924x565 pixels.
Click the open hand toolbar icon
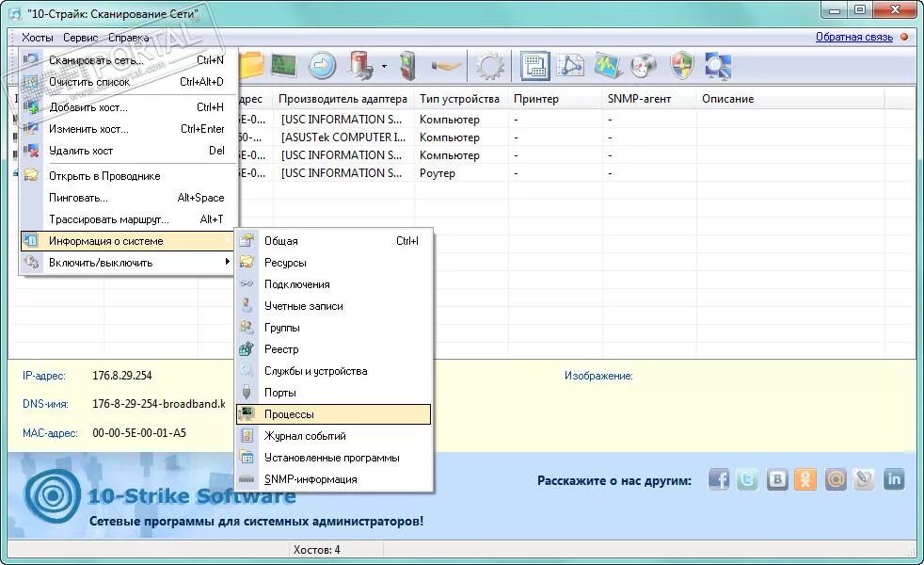coord(445,66)
